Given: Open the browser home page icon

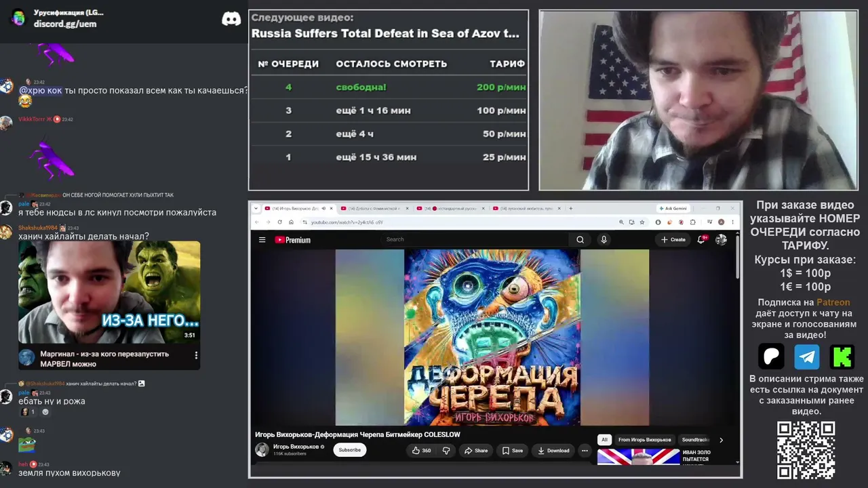Looking at the screenshot, I should click(x=291, y=222).
